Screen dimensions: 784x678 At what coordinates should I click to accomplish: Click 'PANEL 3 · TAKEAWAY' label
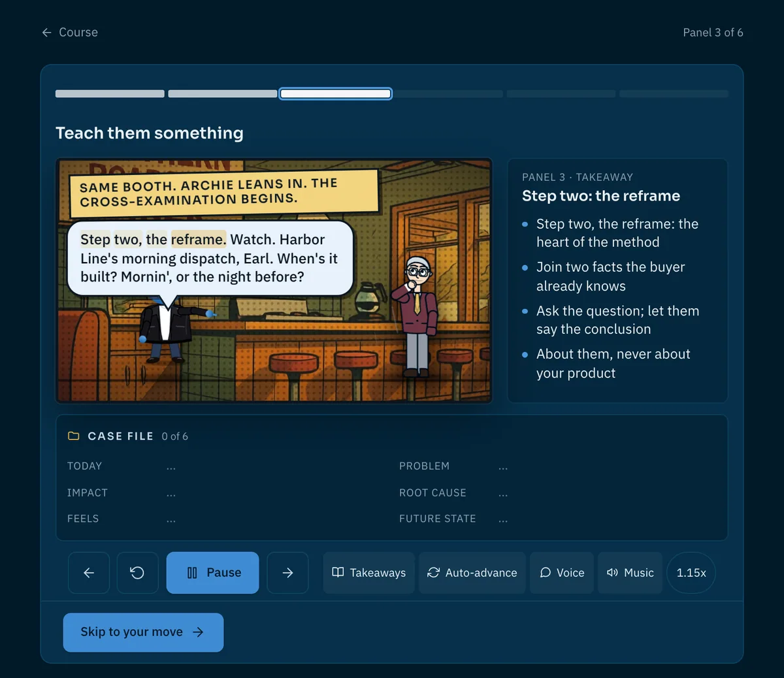coord(578,177)
